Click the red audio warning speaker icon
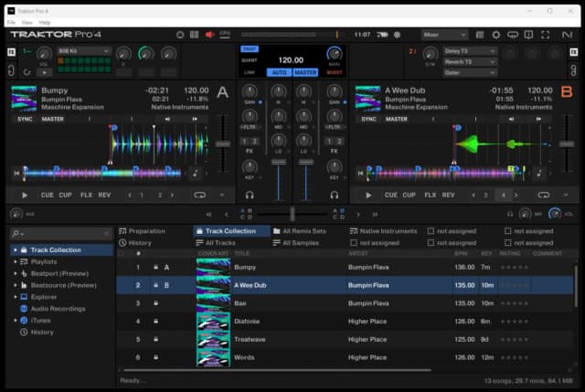This screenshot has height=392, width=585. point(209,35)
